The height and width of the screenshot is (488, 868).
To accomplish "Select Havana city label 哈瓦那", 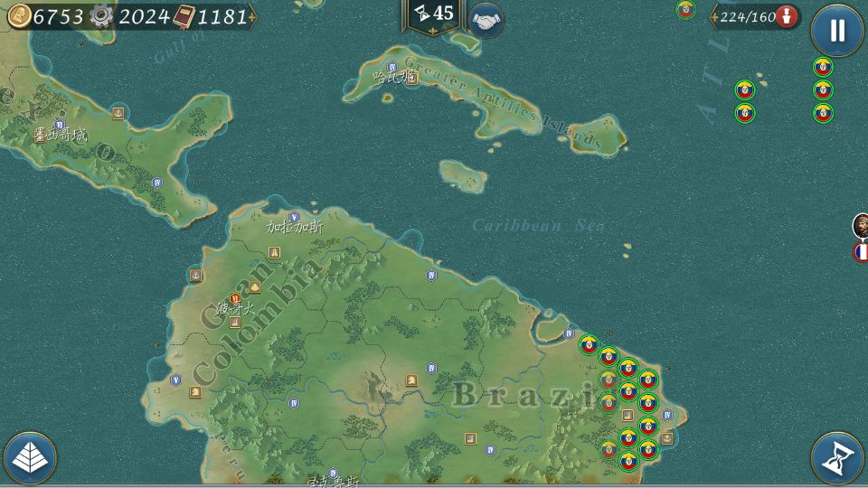I will (x=393, y=77).
